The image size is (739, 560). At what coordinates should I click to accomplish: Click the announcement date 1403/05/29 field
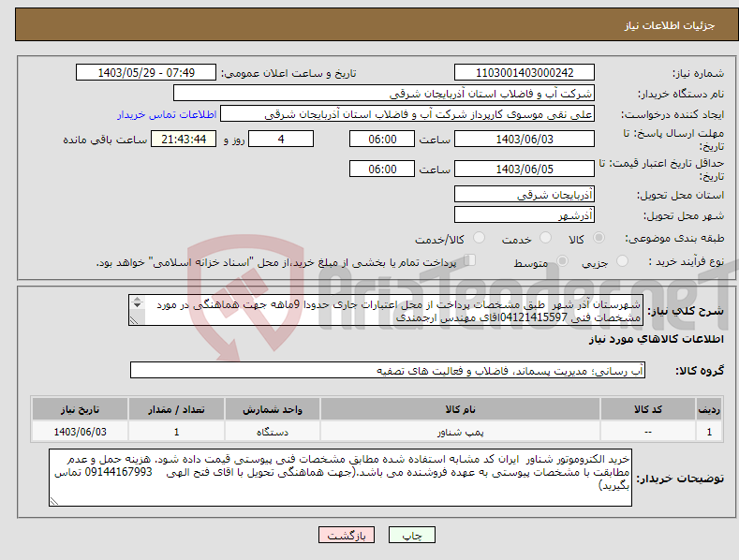[x=146, y=73]
